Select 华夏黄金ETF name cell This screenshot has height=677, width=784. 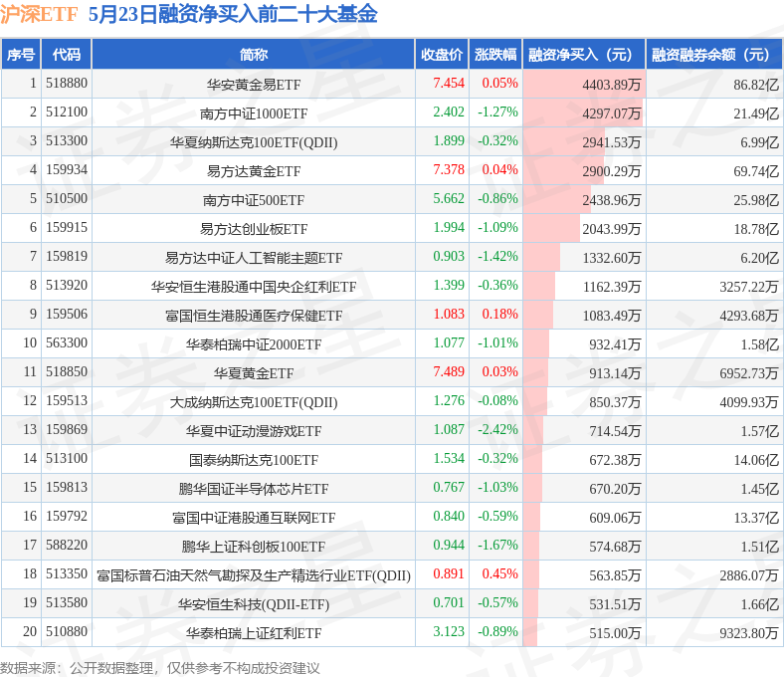(254, 373)
